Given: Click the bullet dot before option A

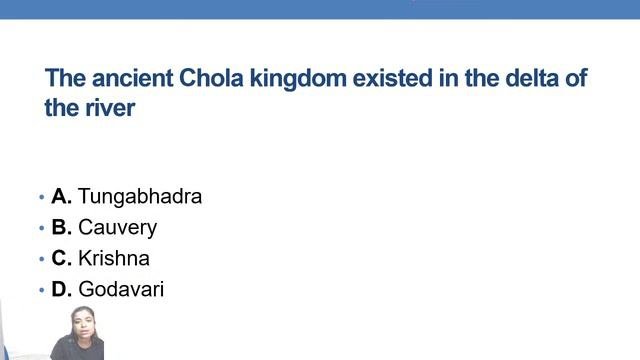Looking at the screenshot, I should (x=42, y=197).
